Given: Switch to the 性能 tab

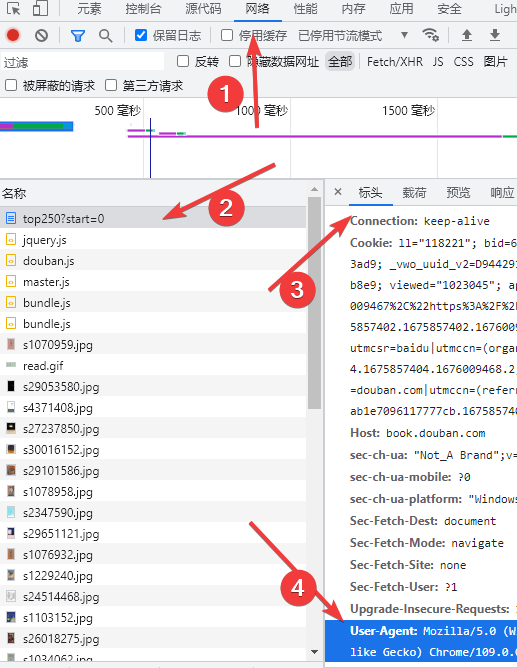Looking at the screenshot, I should [305, 9].
